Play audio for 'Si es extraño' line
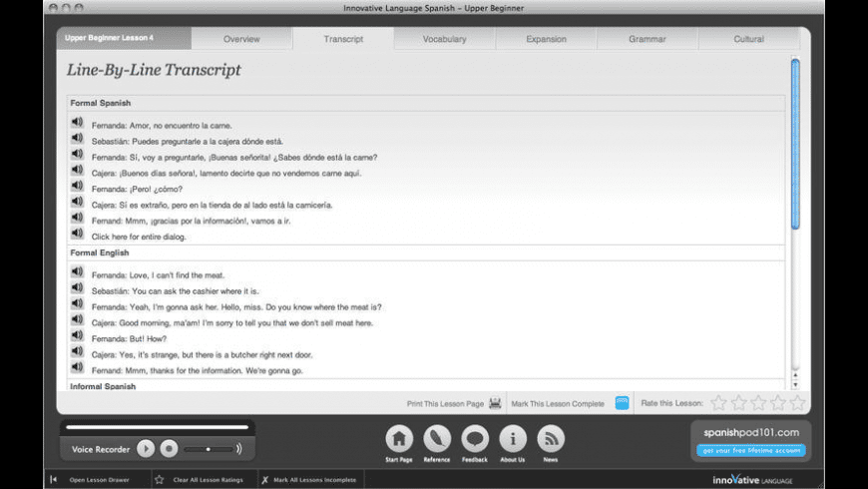The image size is (868, 489). 77,202
